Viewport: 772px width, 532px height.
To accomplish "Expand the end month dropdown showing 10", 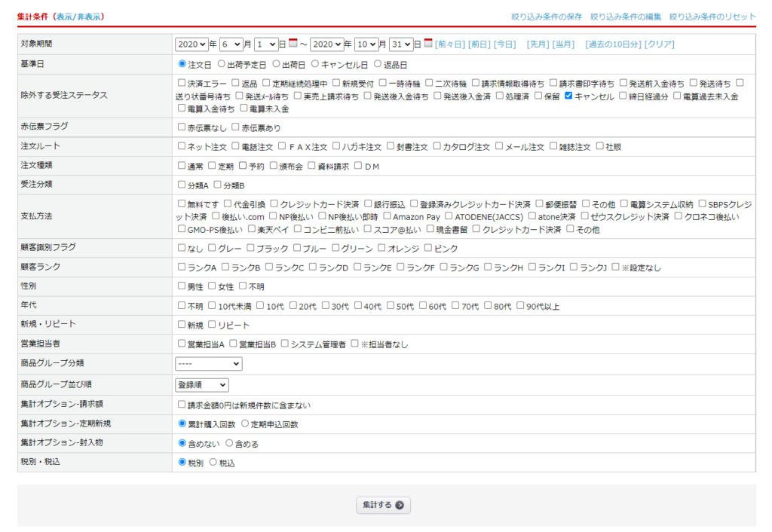I will point(369,44).
